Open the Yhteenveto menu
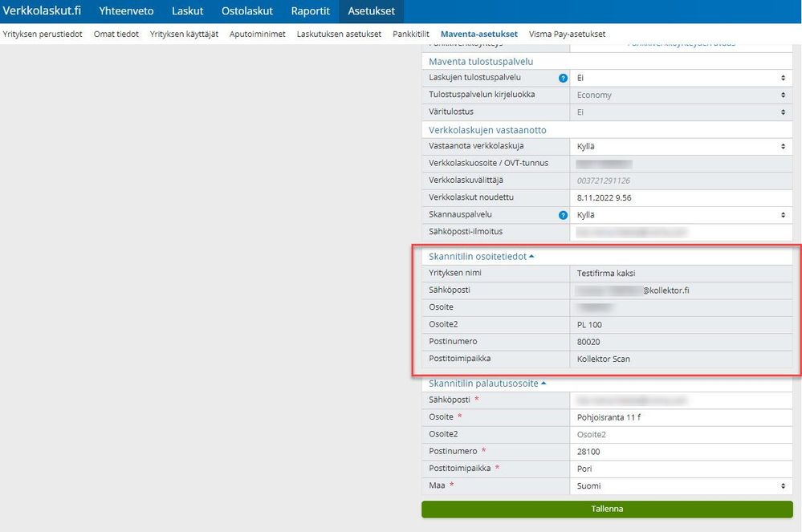802x532 pixels. (126, 10)
